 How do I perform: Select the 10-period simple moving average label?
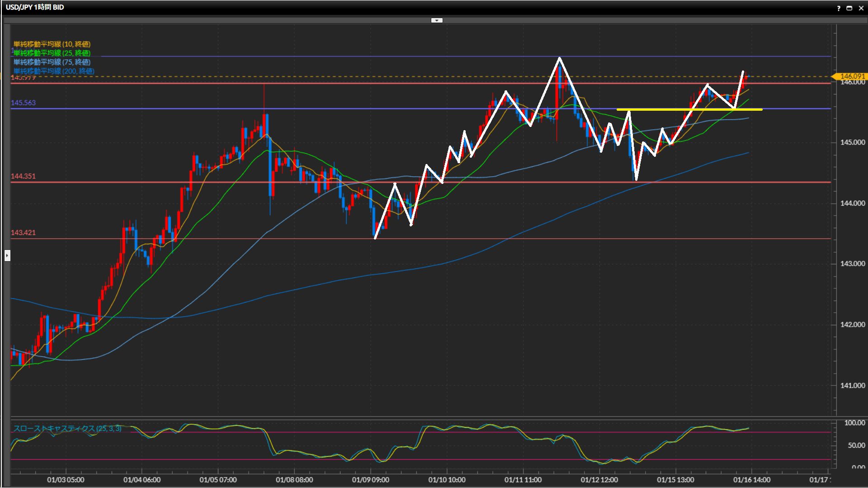[52, 44]
